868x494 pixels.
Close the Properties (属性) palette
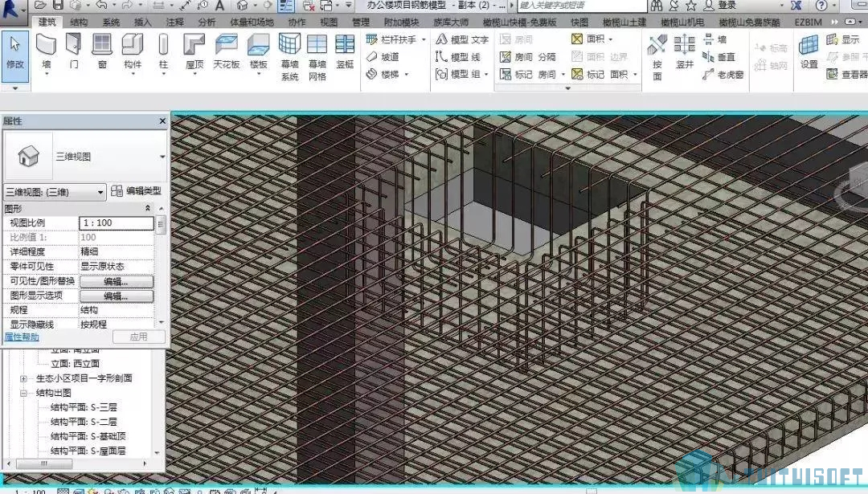(162, 120)
